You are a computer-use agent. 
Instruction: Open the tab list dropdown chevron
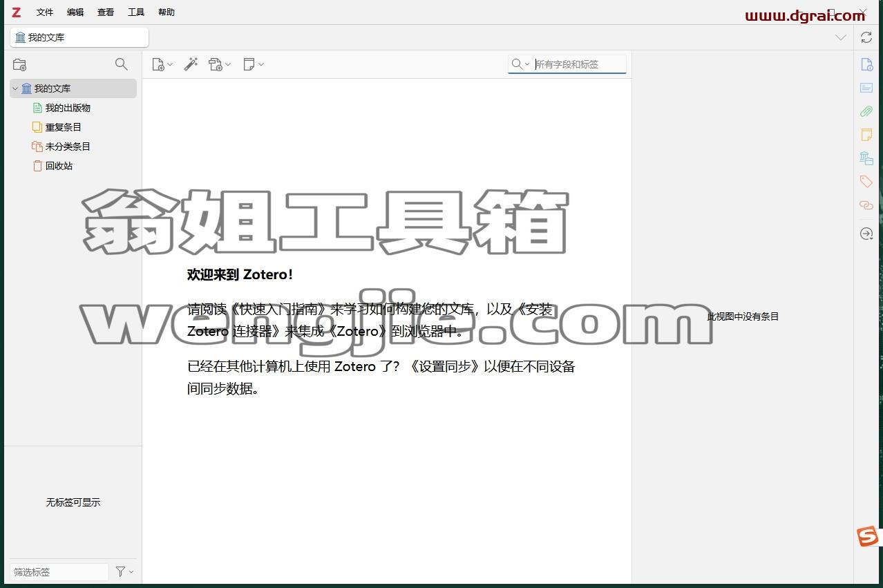tap(841, 37)
